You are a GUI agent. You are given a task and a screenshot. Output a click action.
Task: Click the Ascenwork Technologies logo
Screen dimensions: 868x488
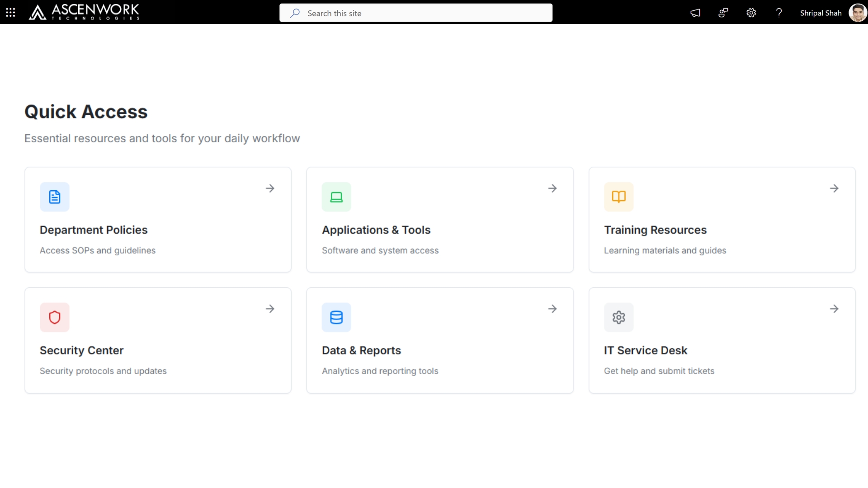(84, 12)
